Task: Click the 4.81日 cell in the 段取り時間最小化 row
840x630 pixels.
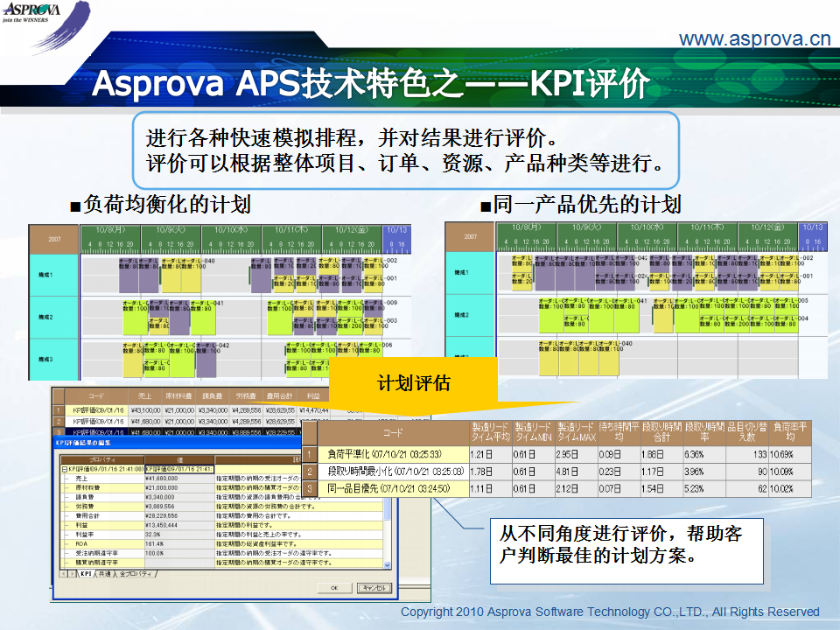Action: 576,472
